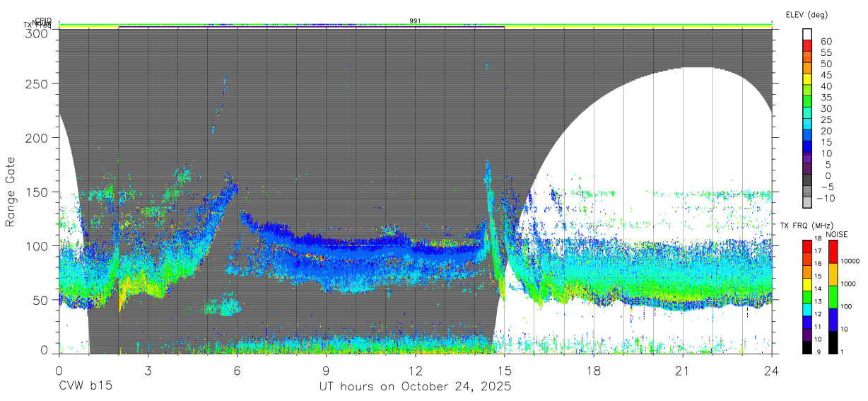Select the yellow TX FRQ swatch between 15 and 14
This screenshot has height=401, width=868.
click(x=807, y=284)
